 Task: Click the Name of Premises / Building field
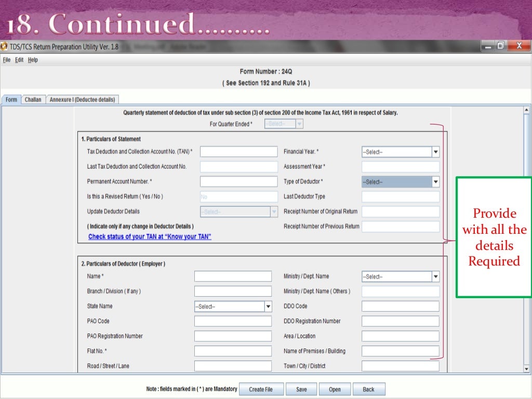[401, 351]
